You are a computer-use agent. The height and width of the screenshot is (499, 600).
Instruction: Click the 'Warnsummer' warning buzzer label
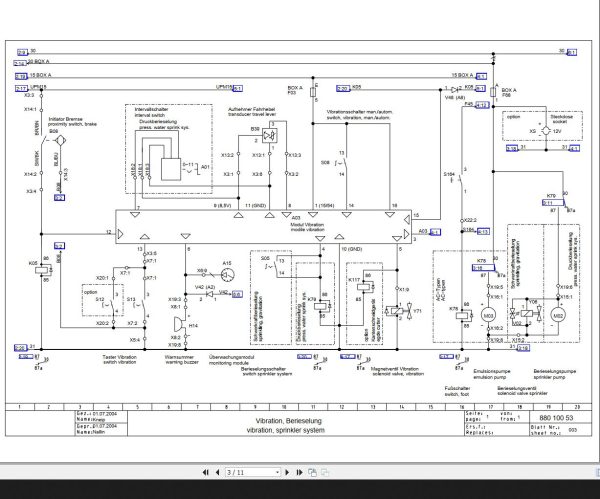tap(179, 357)
